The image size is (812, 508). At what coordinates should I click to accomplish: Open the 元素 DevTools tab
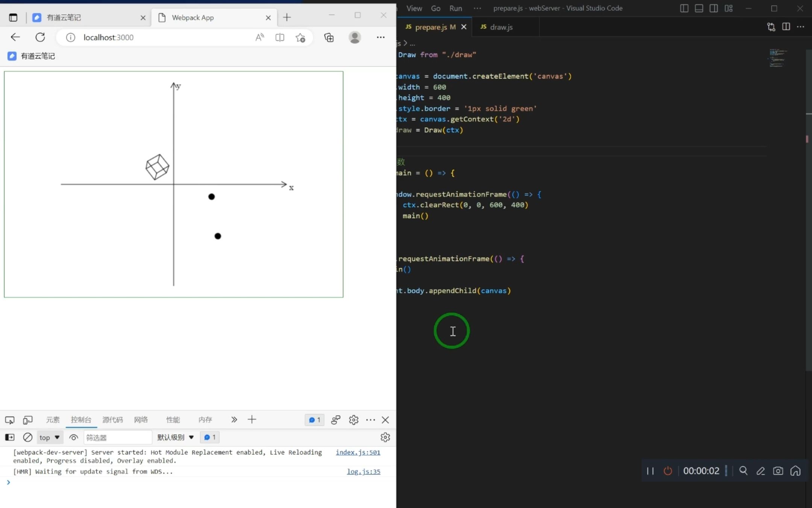click(53, 420)
